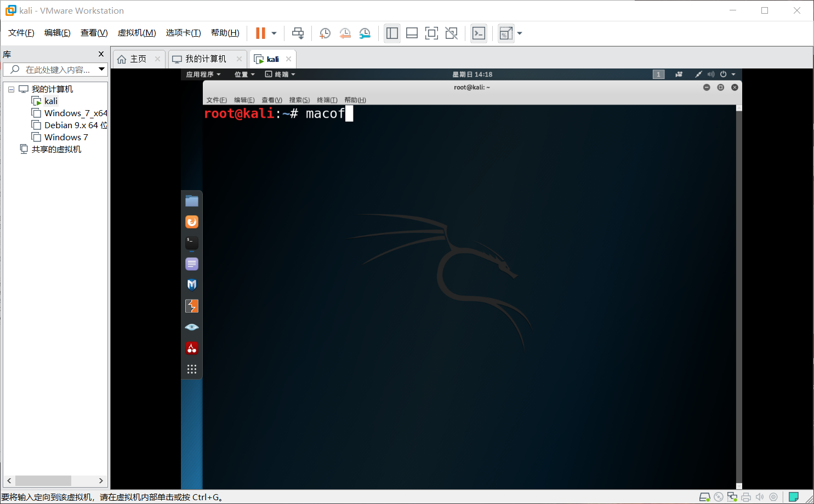The image size is (814, 504).
Task: Open the stretch mode dropdown arrow
Action: point(520,33)
